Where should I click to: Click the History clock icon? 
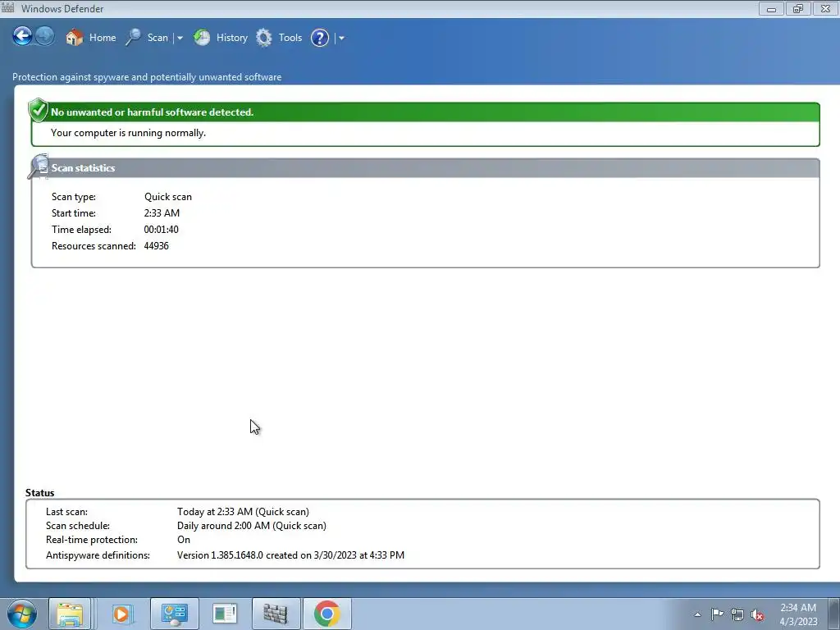coord(202,38)
